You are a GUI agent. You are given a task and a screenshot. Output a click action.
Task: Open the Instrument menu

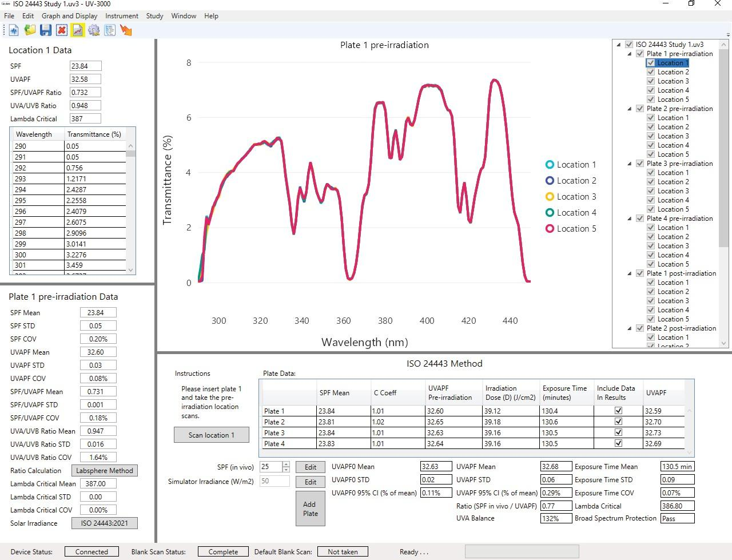point(121,16)
